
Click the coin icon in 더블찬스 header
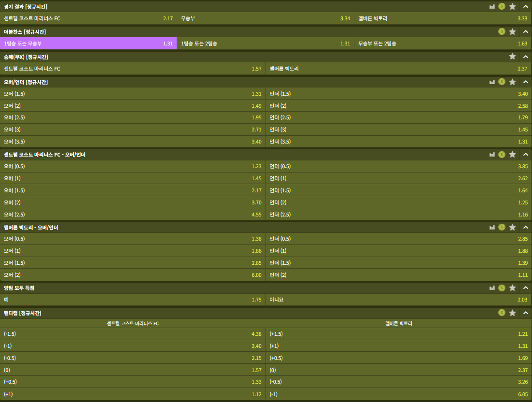coord(502,31)
